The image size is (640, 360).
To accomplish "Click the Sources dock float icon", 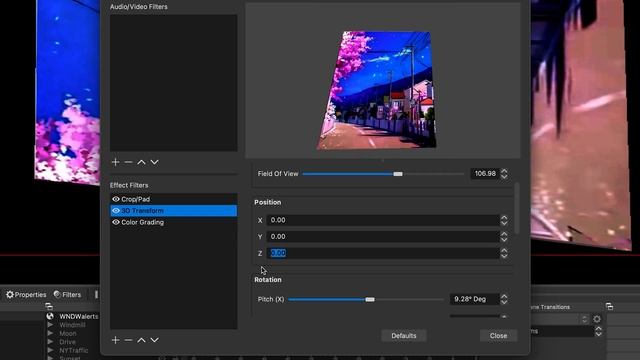I will [49, 306].
